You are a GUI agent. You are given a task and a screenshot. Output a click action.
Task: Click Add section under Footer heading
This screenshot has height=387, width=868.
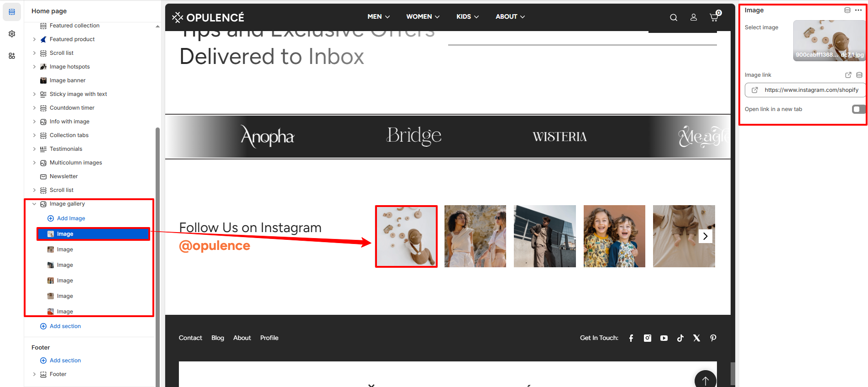61,360
